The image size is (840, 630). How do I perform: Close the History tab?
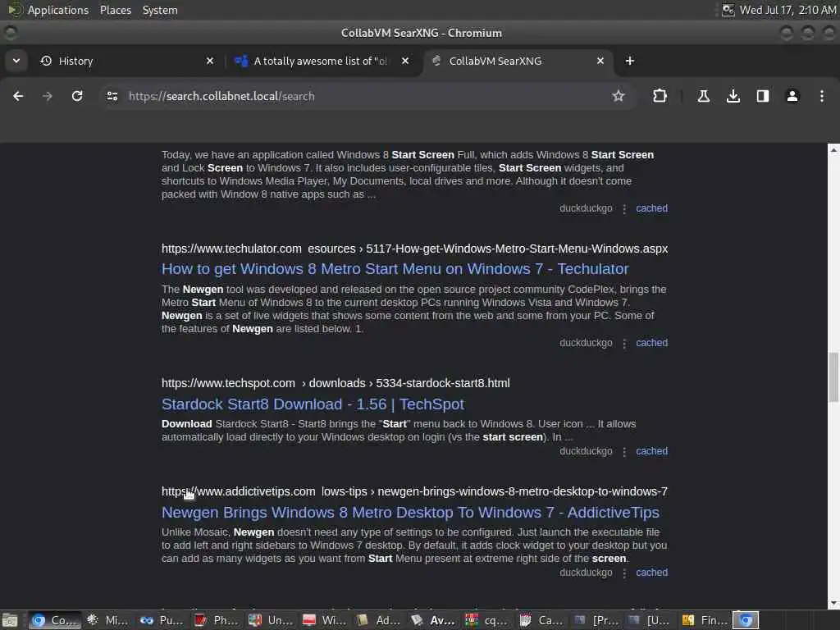point(210,61)
